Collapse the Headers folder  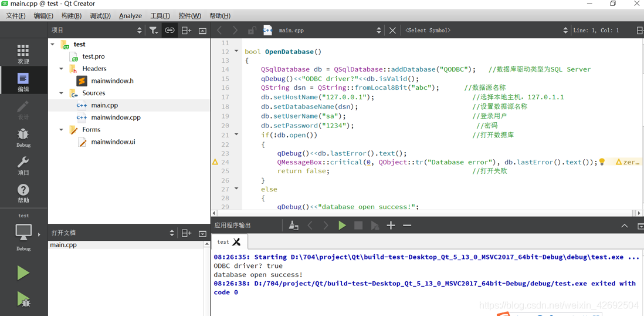point(61,69)
